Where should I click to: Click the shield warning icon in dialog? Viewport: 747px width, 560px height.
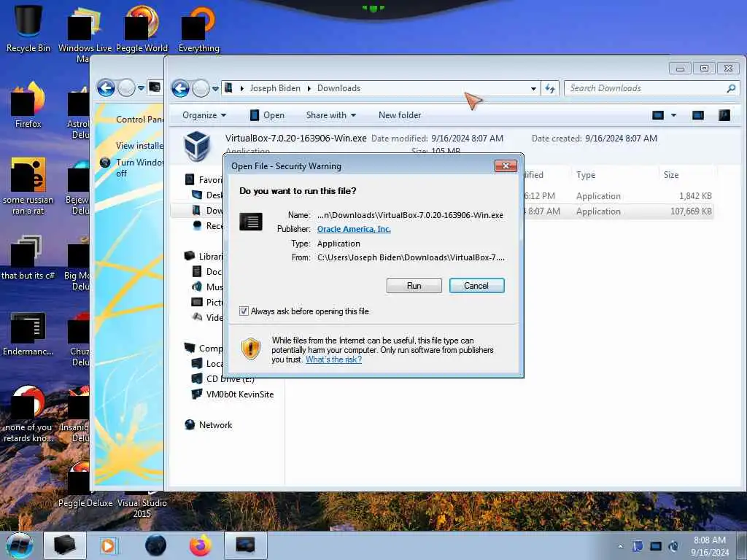point(251,349)
